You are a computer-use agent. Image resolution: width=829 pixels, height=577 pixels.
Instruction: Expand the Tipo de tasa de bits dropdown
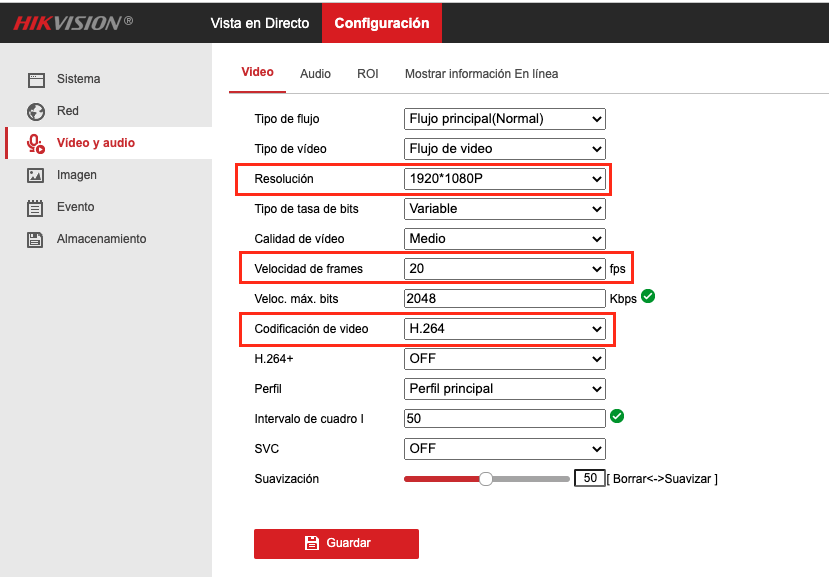click(504, 209)
